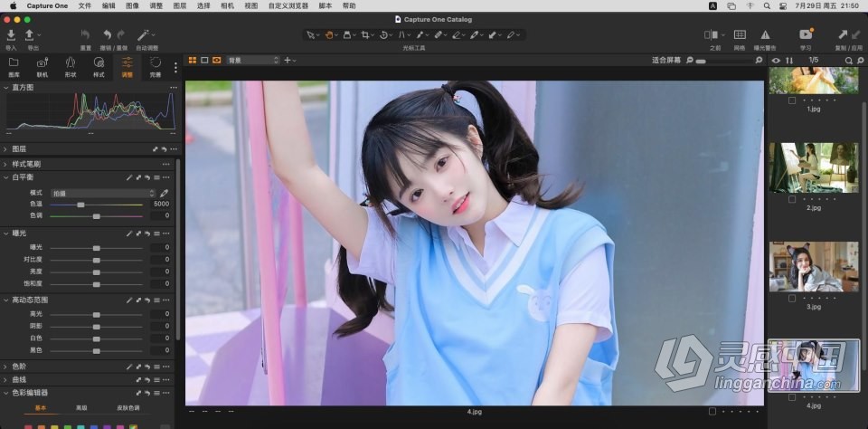The image size is (868, 429).
Task: Open the 图层 menu in menu bar
Action: (180, 5)
